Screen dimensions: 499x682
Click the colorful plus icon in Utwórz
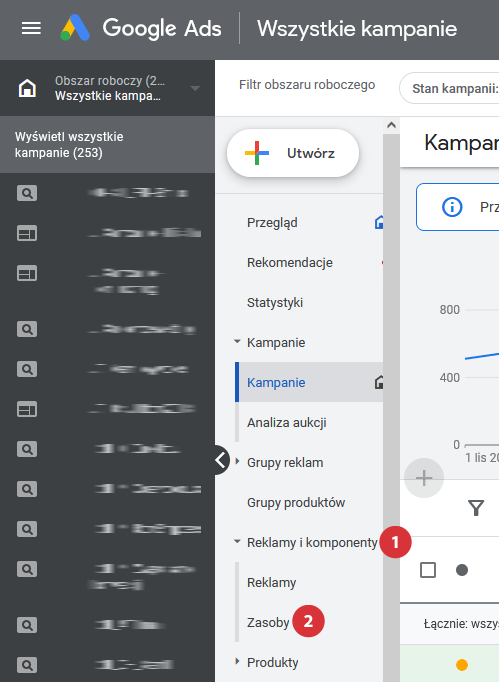(x=257, y=153)
